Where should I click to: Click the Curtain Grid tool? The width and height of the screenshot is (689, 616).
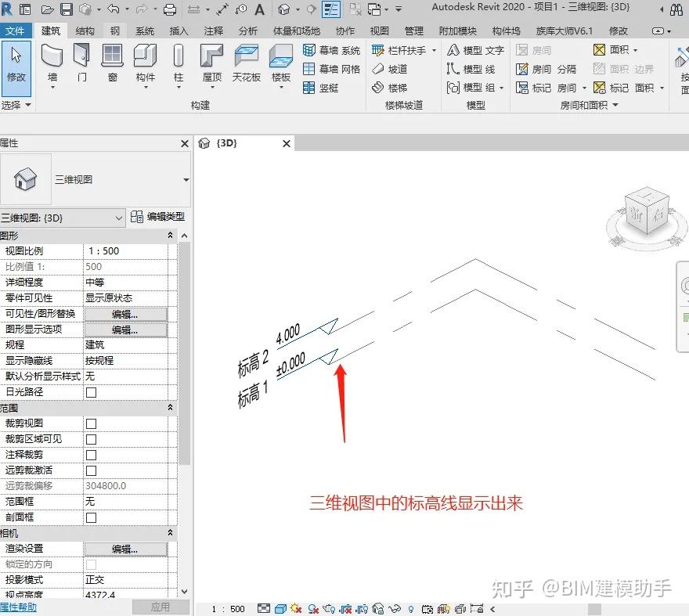(332, 69)
